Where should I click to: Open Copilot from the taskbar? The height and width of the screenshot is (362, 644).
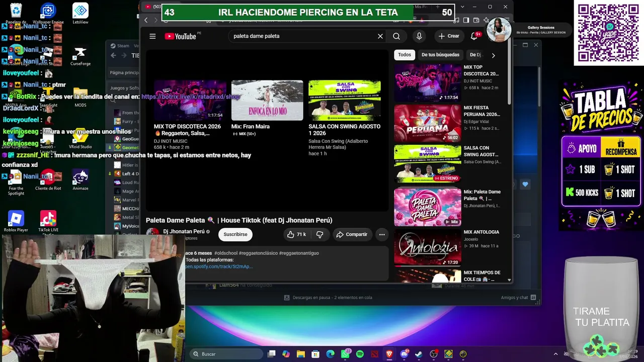pos(286,354)
